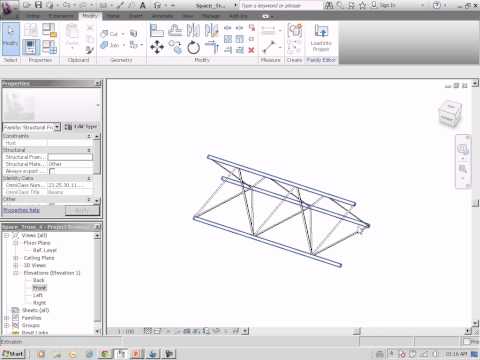Click the Paste clipboard icon
Screen dimensions: 480x360
coord(72,35)
